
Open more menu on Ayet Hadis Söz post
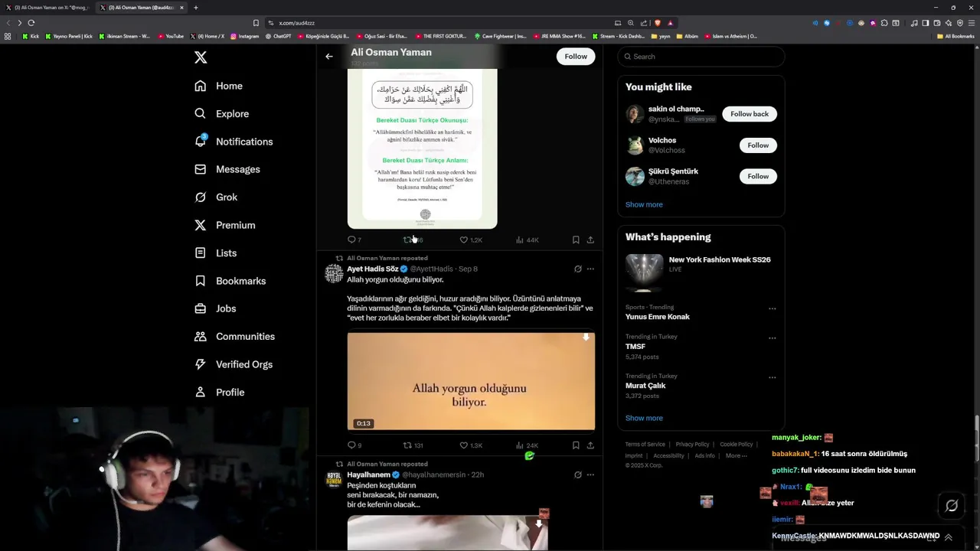click(x=590, y=269)
